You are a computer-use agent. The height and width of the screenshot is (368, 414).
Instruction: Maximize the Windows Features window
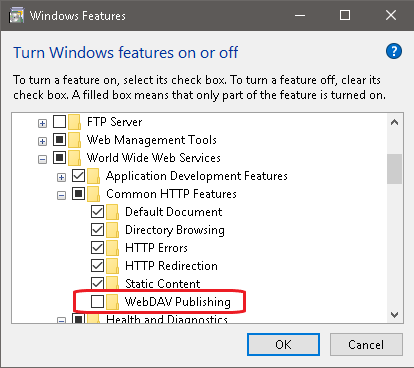click(x=345, y=15)
